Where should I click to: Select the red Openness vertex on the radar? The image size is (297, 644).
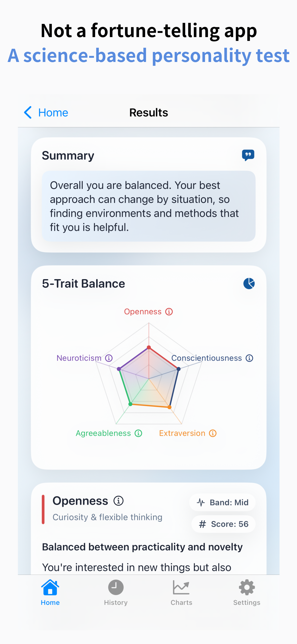coord(149,347)
